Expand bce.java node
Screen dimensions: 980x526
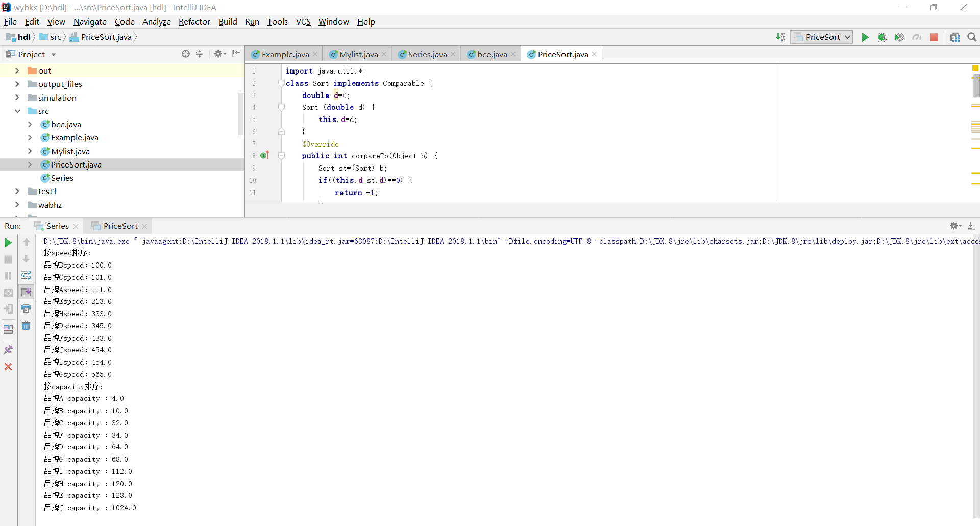(x=30, y=124)
